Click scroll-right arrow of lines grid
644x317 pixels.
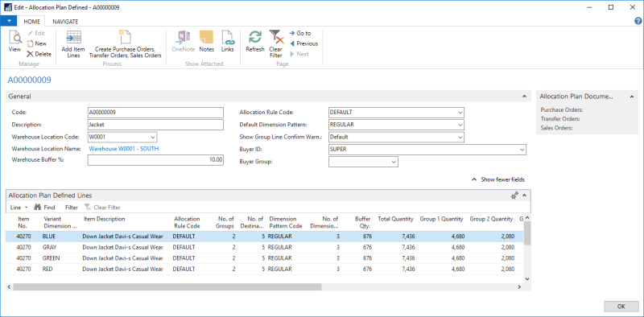[x=519, y=287]
